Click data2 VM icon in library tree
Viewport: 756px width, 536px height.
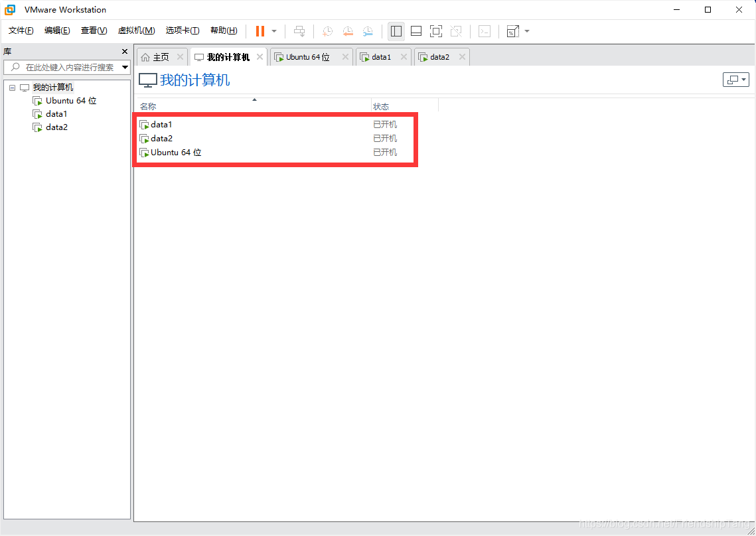[x=37, y=127]
